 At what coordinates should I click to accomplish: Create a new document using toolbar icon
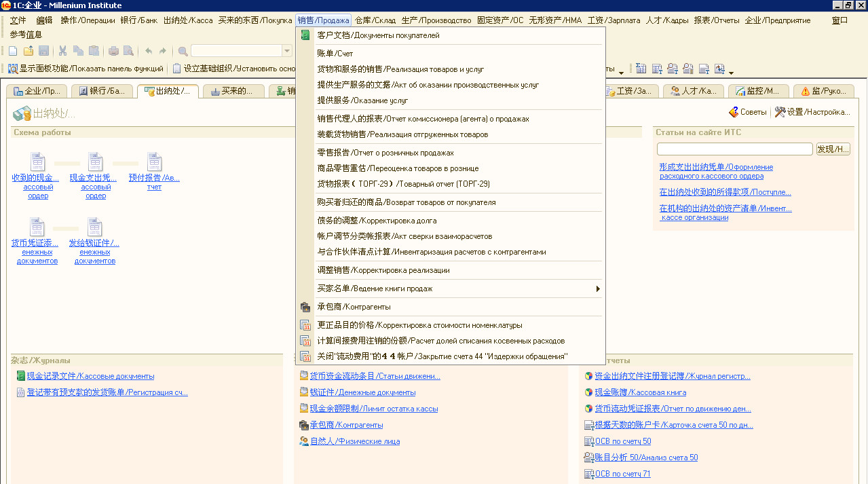click(13, 51)
